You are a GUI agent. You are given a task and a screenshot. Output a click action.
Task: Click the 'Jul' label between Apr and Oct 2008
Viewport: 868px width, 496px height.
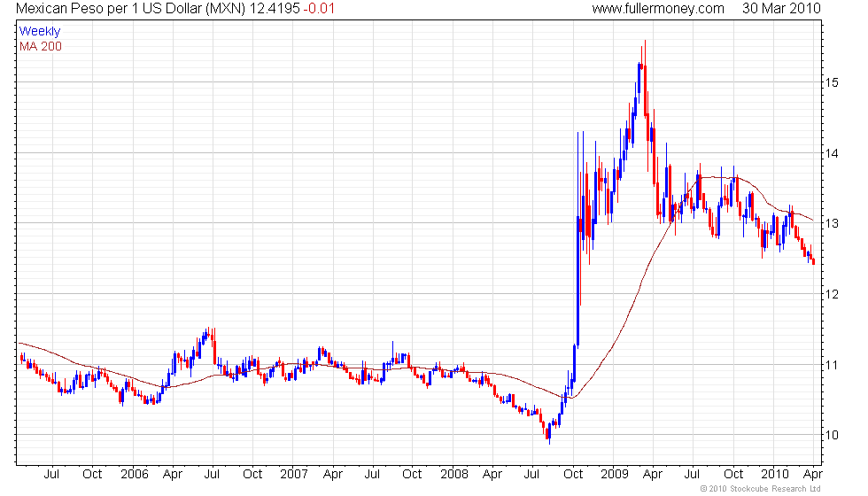531,475
